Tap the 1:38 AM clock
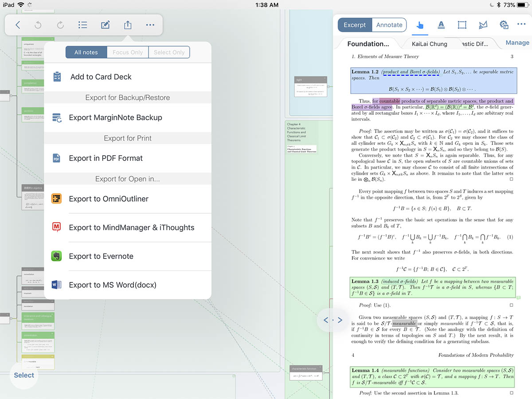The image size is (532, 399). point(267,5)
